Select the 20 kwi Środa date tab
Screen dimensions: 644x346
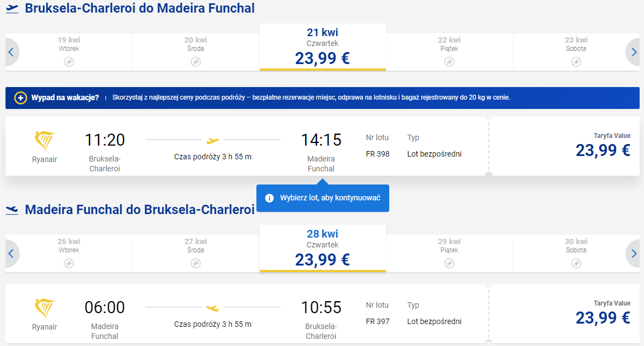(x=196, y=52)
